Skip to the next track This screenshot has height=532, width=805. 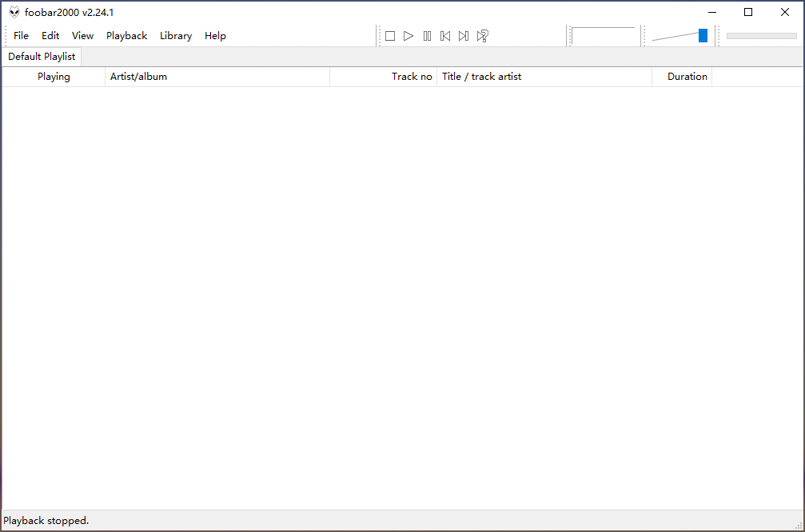coord(464,36)
